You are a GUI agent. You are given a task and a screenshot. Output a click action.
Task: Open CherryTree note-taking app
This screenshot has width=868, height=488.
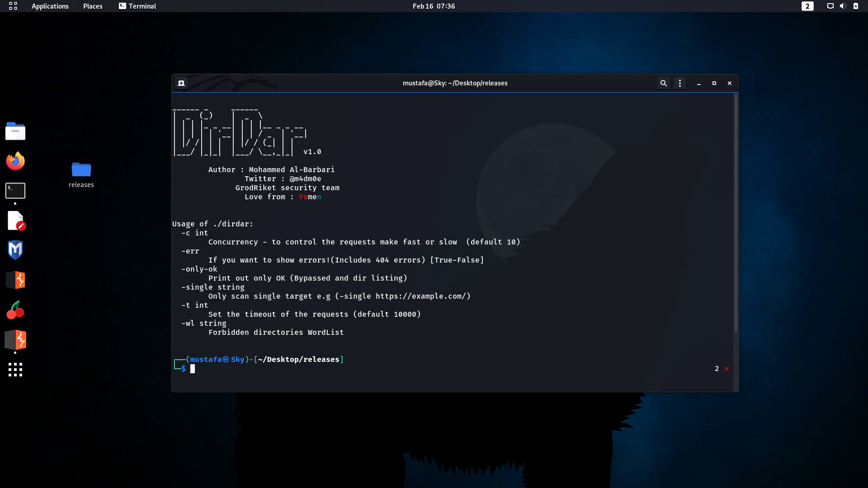15,310
